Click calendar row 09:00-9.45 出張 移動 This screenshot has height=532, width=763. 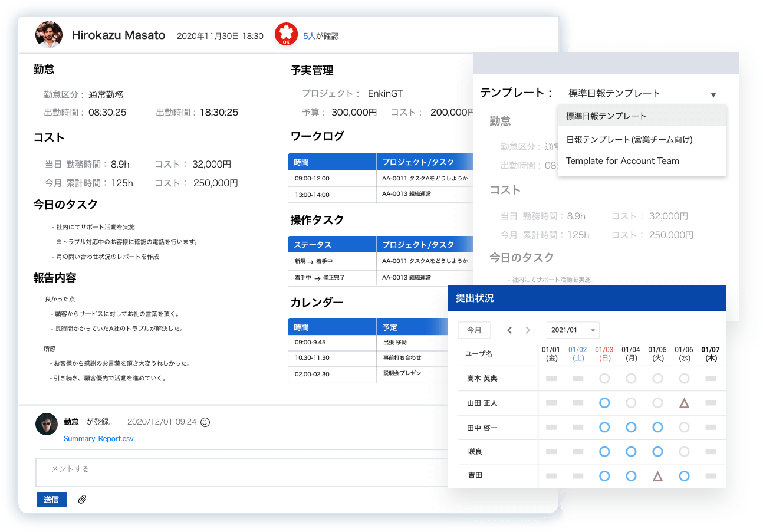click(368, 343)
